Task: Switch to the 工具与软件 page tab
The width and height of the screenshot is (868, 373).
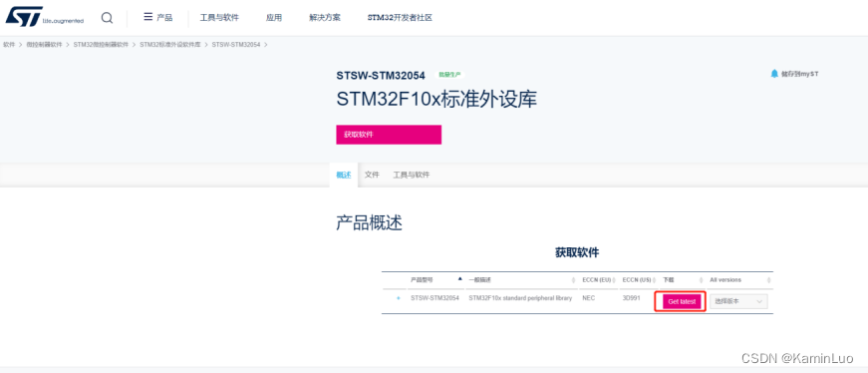Action: [x=412, y=175]
